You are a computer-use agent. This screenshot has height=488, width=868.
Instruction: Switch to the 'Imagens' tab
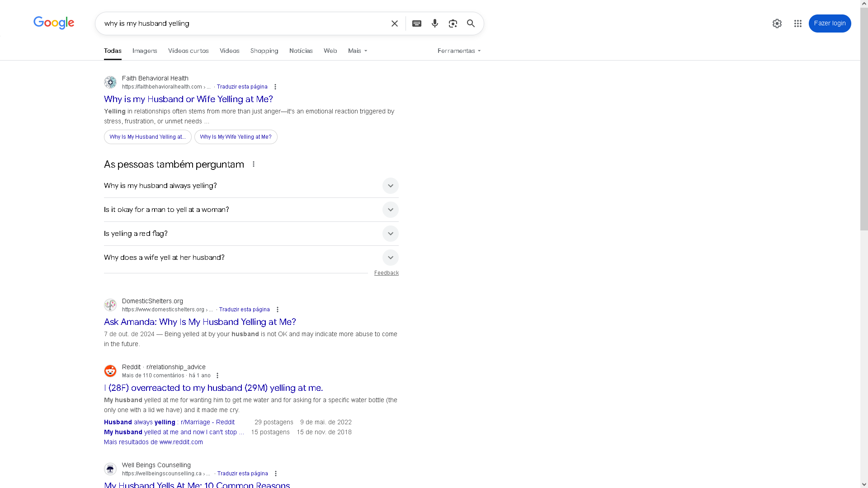pos(145,51)
